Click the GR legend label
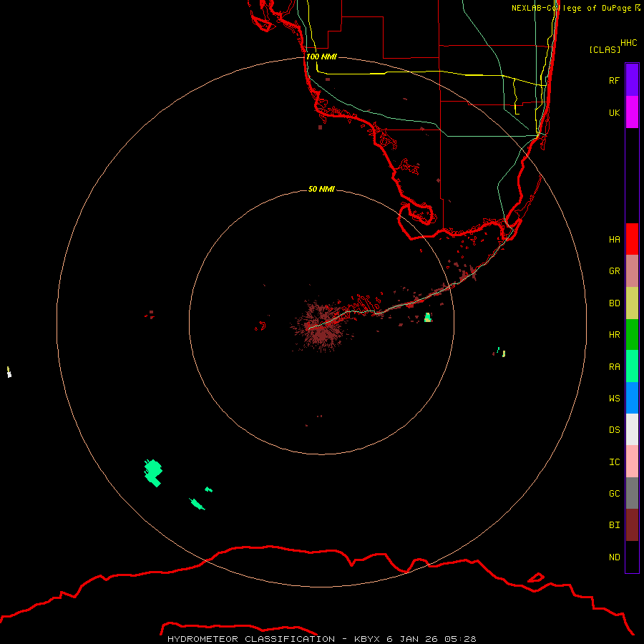The image size is (644, 644). 614,271
